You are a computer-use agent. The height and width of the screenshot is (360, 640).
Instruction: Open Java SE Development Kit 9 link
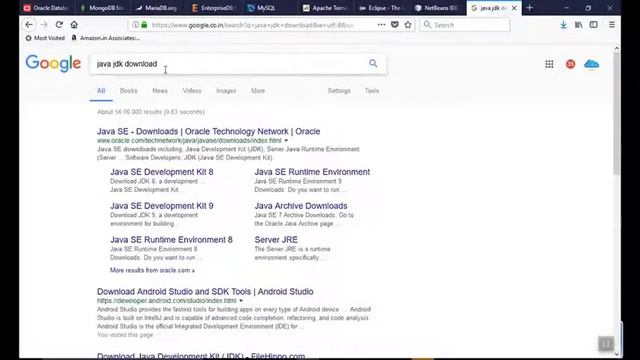click(162, 206)
